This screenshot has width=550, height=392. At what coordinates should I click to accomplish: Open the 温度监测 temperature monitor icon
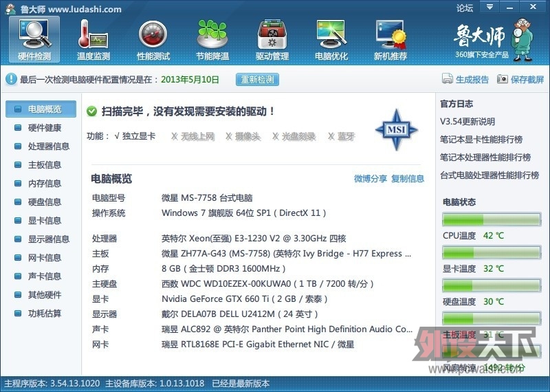93,40
